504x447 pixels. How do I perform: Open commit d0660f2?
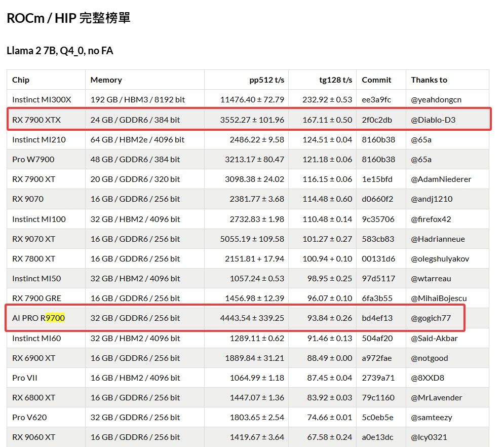pyautogui.click(x=377, y=199)
